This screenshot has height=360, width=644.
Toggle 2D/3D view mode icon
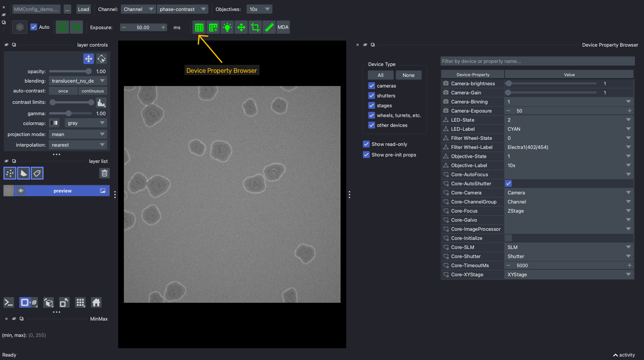click(x=28, y=302)
